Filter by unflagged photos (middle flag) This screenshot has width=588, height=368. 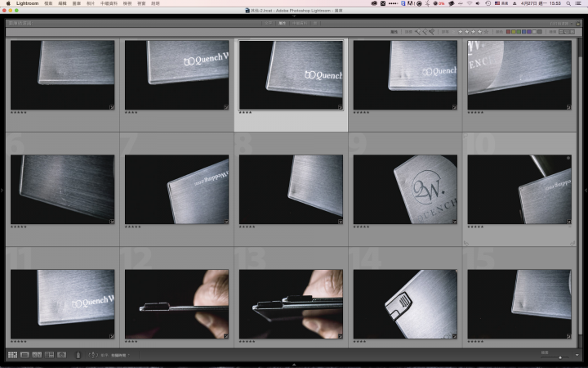click(425, 32)
